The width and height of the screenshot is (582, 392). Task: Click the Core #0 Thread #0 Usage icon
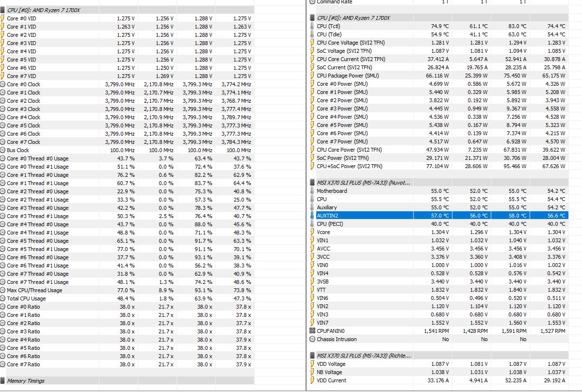[3, 158]
